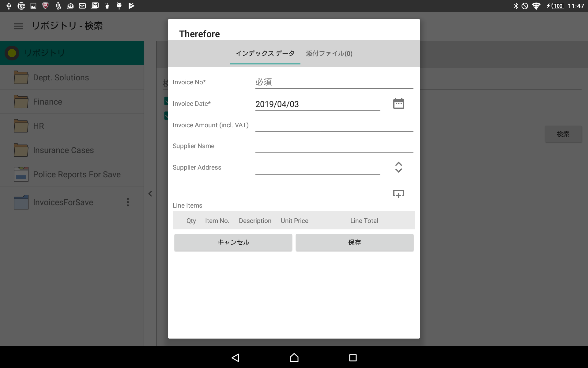Image resolution: width=588 pixels, height=368 pixels.
Task: Tap the clock showing 11:47
Action: pyautogui.click(x=576, y=6)
